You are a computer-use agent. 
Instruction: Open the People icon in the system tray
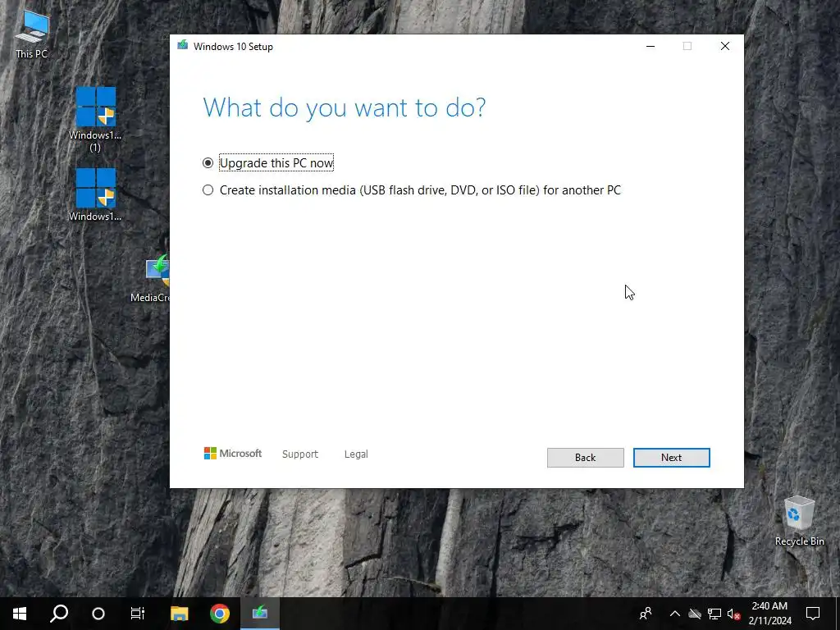(x=646, y=614)
